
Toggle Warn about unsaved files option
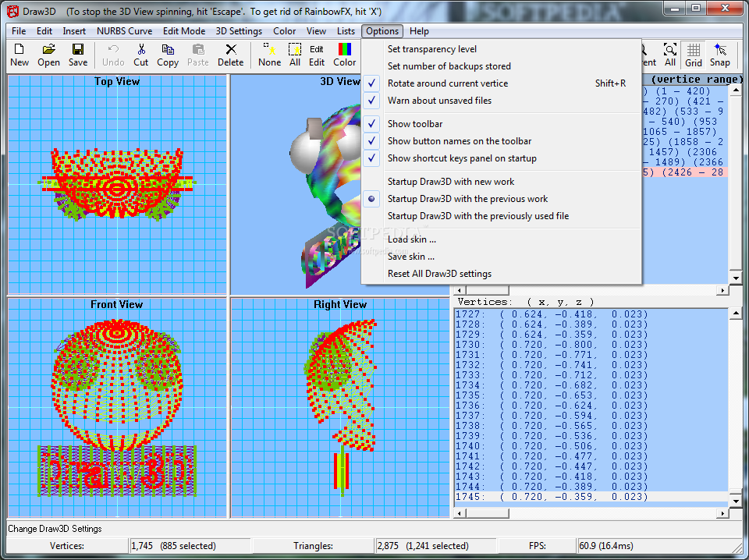pyautogui.click(x=502, y=101)
